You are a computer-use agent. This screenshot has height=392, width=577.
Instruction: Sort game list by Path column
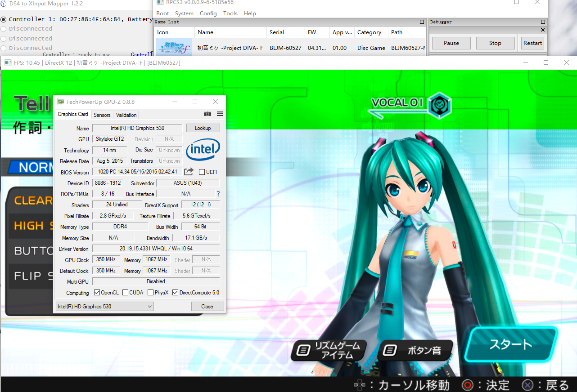click(x=407, y=32)
